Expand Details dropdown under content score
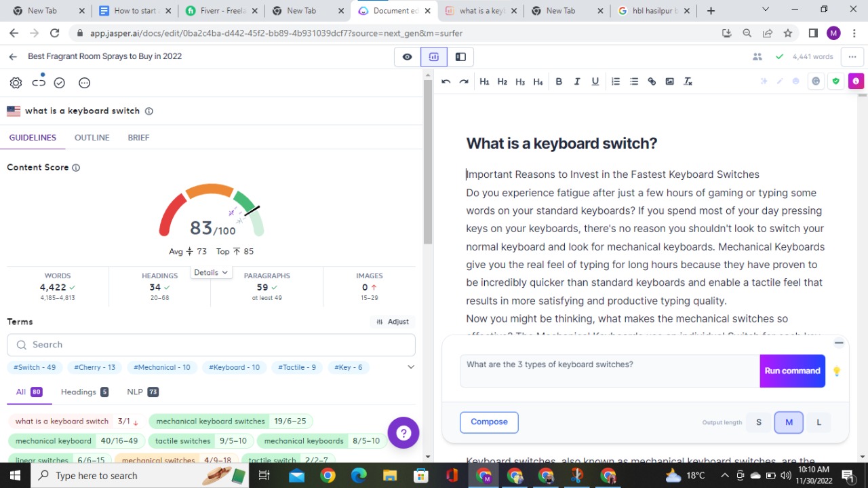The height and width of the screenshot is (488, 868). 211,272
